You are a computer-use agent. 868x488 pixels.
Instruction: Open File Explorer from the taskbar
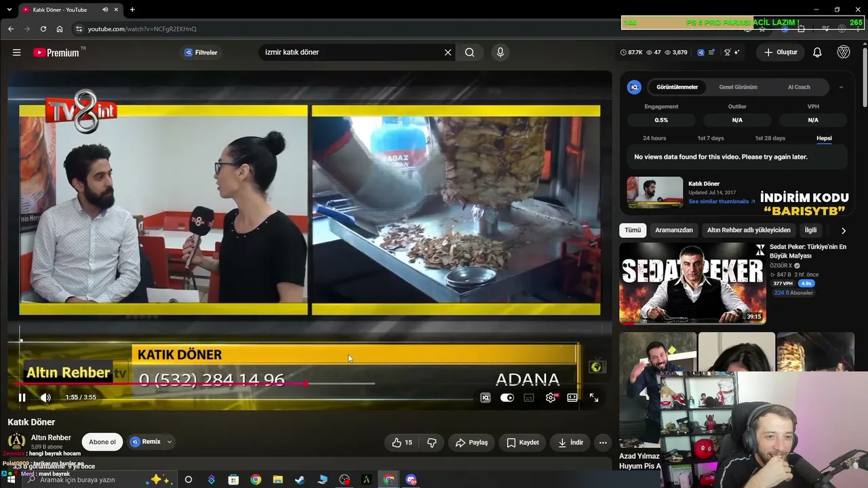[277, 480]
